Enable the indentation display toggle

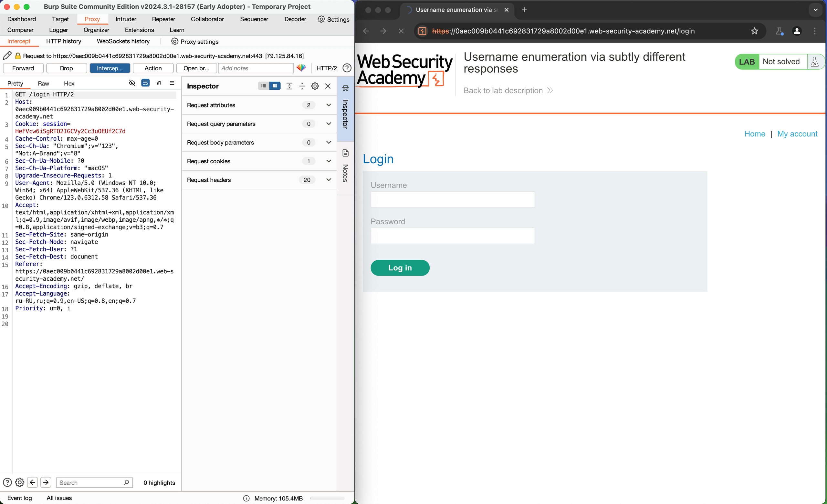point(158,83)
